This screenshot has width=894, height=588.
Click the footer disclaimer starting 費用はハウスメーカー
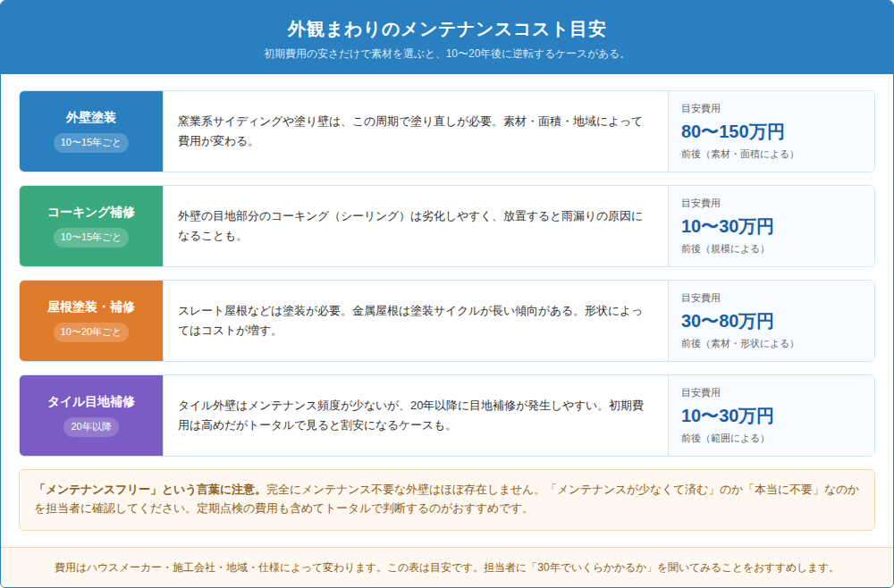[x=446, y=567]
